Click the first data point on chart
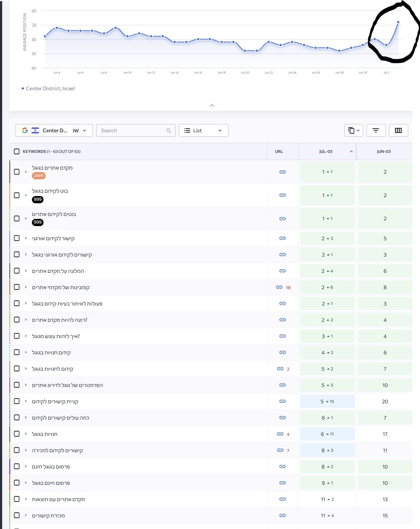 (45, 36)
